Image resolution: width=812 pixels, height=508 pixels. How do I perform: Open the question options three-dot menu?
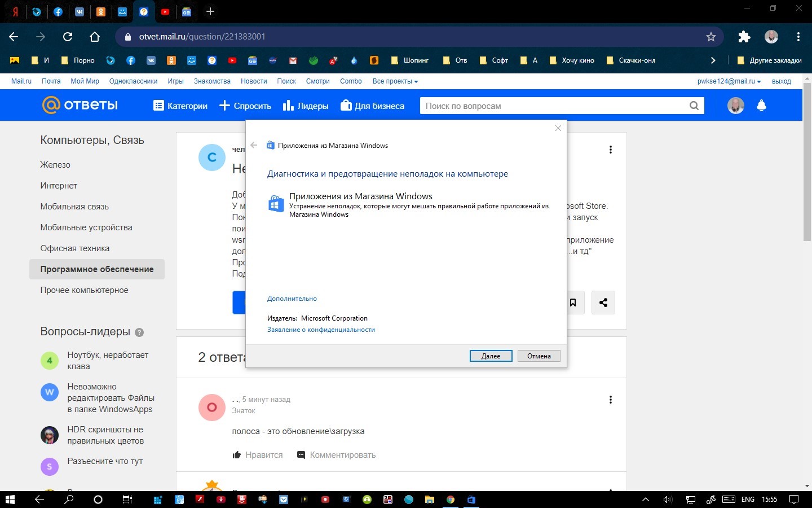click(x=611, y=150)
